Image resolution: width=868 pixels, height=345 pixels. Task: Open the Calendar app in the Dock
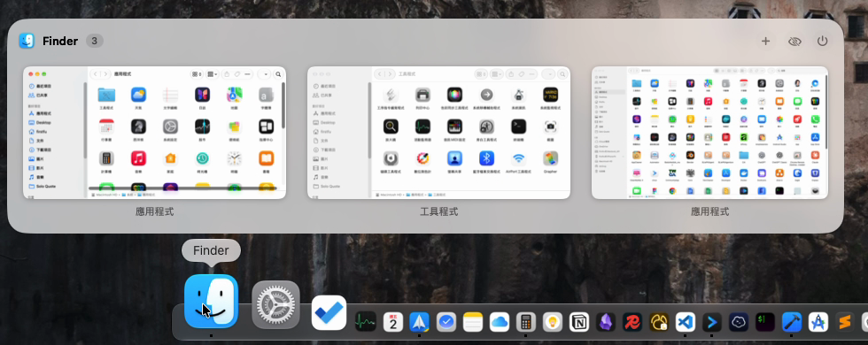393,322
